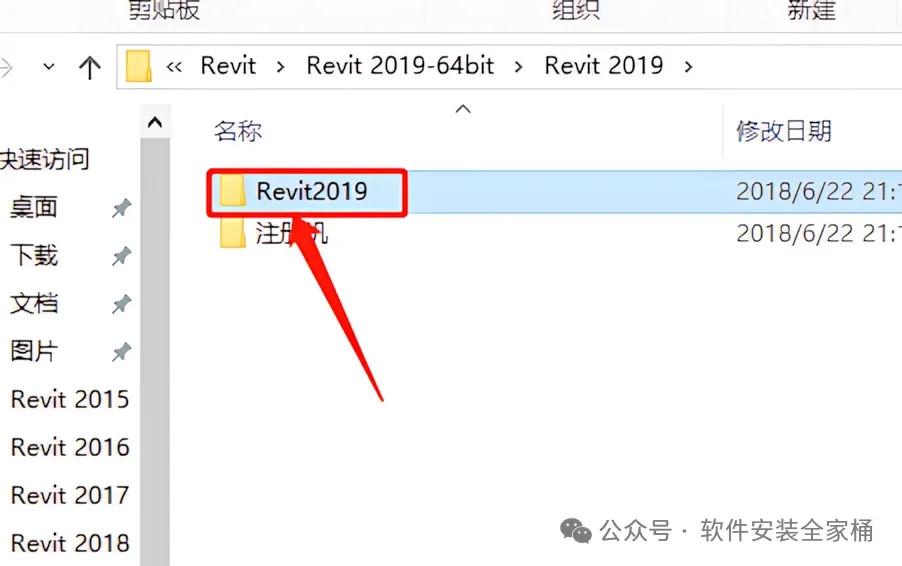Expand hidden path double chevron

pos(174,67)
